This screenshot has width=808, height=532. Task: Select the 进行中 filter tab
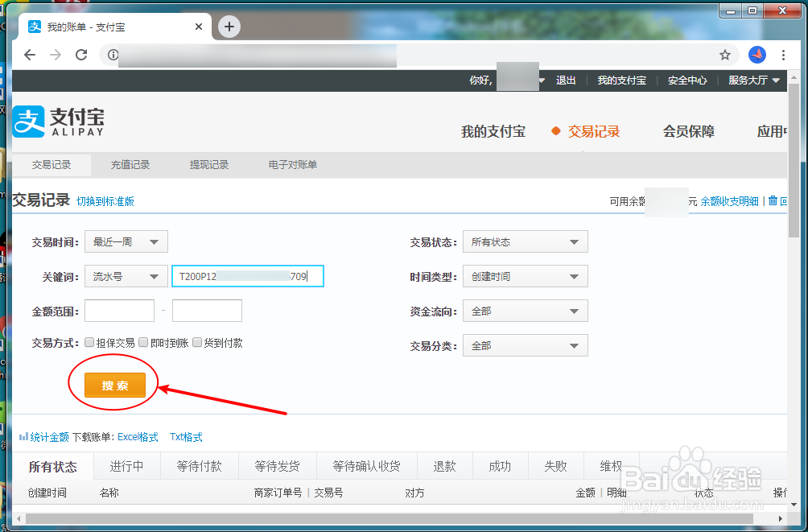click(127, 467)
